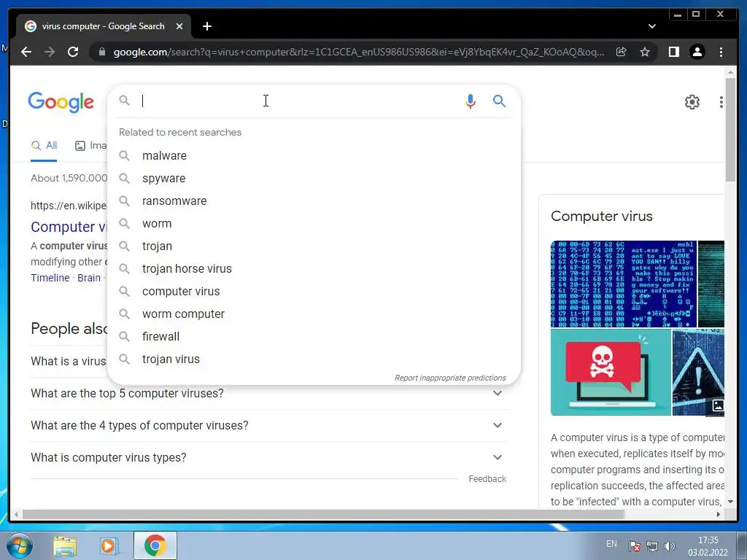
Task: Open the side panel icon in Chrome toolbar
Action: (x=673, y=52)
